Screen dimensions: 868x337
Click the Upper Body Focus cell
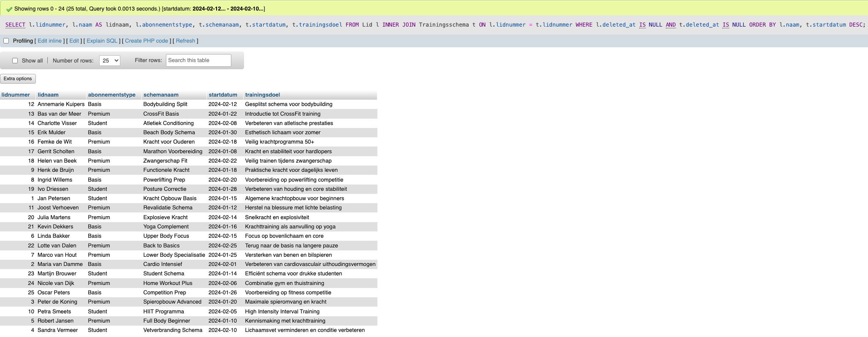pyautogui.click(x=174, y=236)
